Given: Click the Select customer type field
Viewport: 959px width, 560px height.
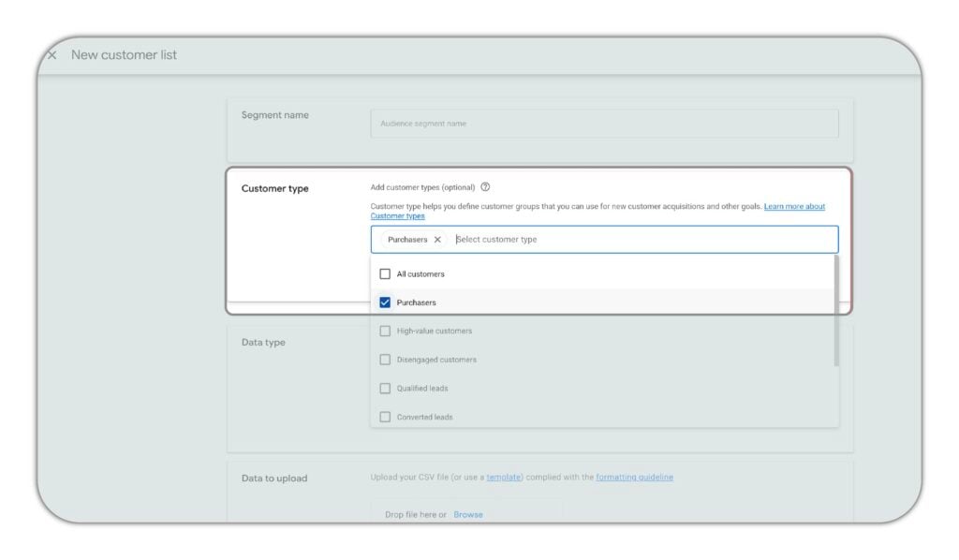Looking at the screenshot, I should [637, 240].
